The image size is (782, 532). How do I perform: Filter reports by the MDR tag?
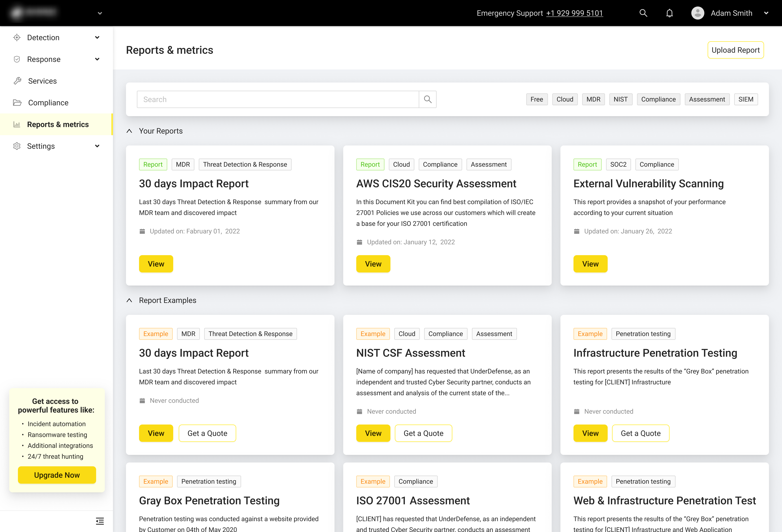[x=593, y=99]
